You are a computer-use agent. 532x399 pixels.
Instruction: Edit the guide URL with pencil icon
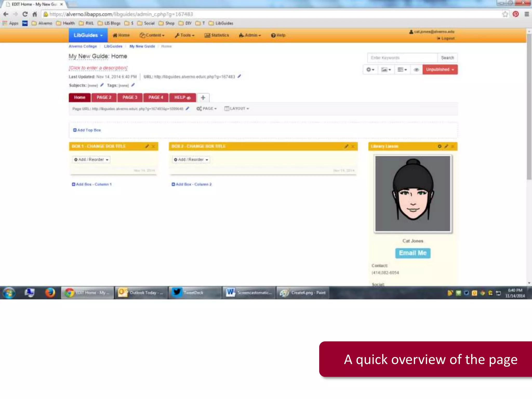tap(239, 76)
